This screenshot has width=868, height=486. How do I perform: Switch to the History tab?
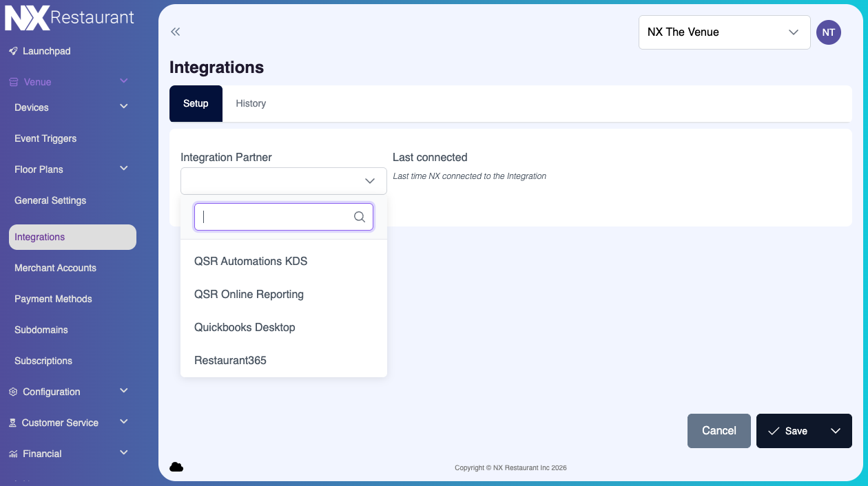[250, 103]
